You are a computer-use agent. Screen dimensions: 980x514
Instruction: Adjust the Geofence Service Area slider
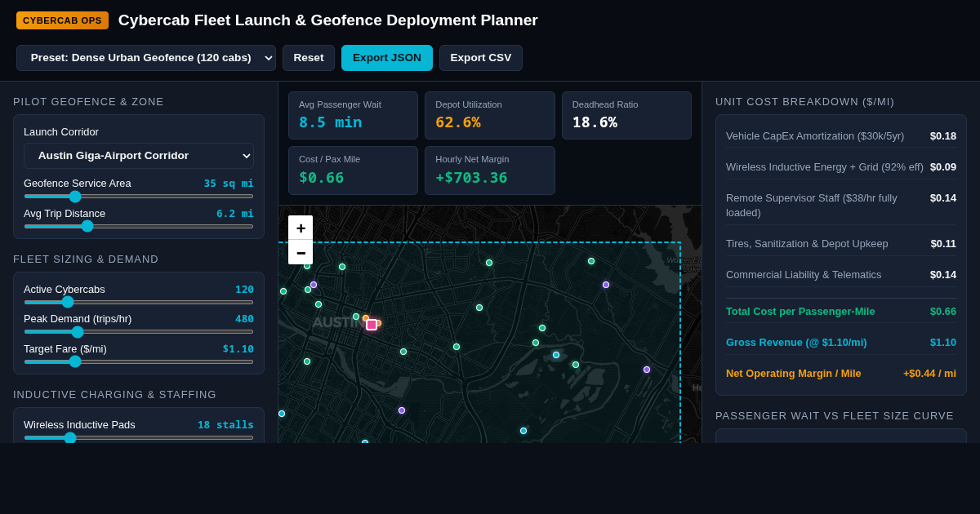pos(139,196)
